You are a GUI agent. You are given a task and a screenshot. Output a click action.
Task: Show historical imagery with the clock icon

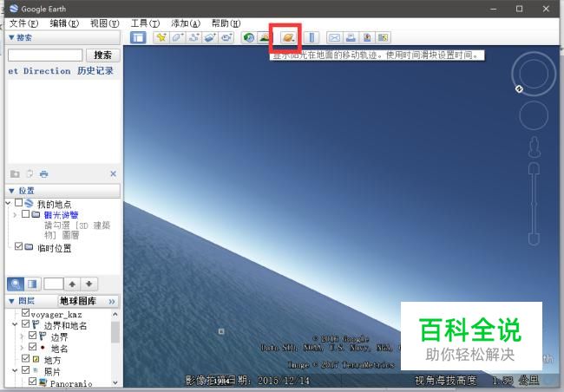tap(248, 37)
